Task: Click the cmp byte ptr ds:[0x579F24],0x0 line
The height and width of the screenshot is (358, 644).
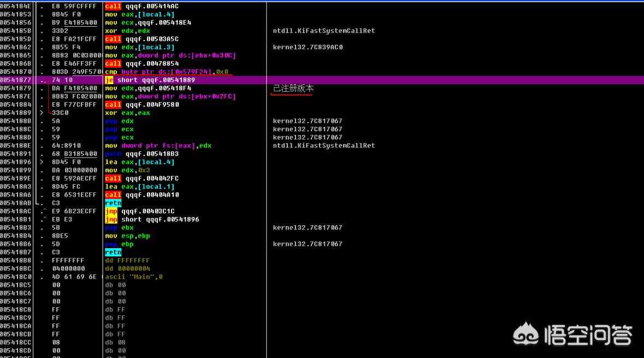Action: tap(167, 72)
